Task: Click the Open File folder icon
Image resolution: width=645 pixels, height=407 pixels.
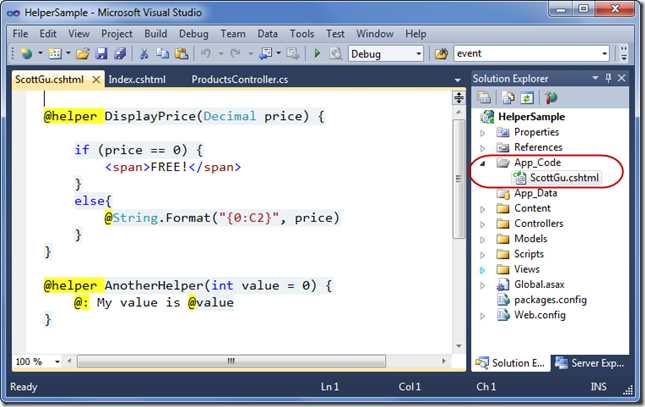Action: click(82, 53)
